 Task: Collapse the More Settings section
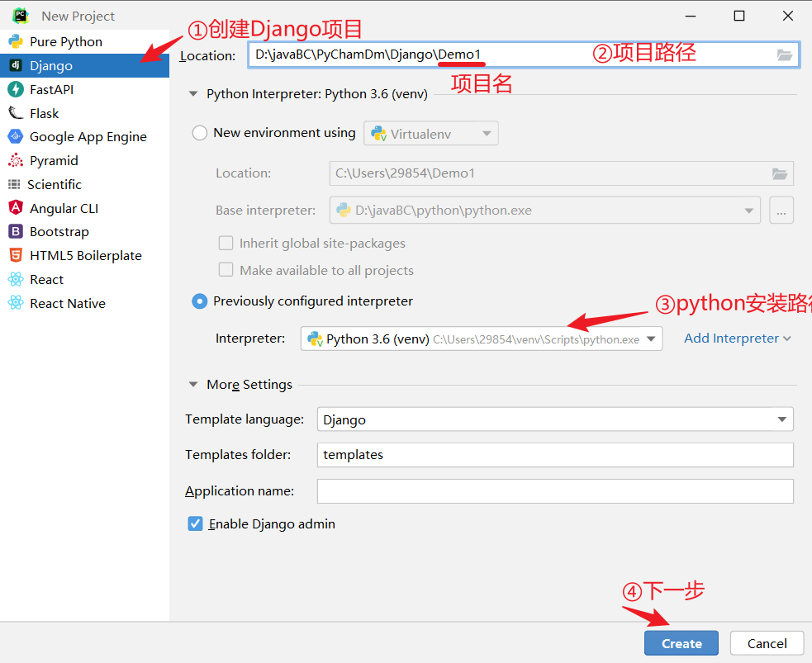pos(193,384)
